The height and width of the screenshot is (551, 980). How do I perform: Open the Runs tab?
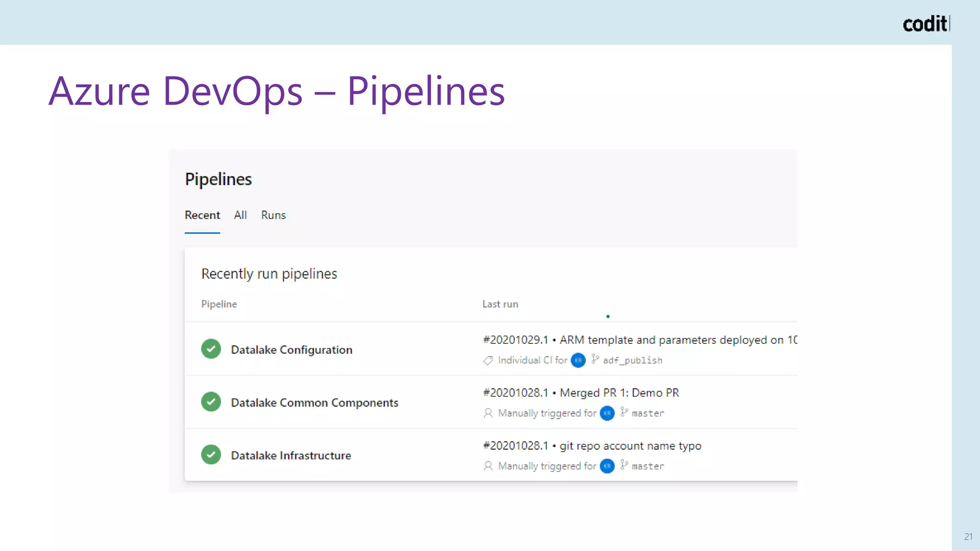click(273, 215)
